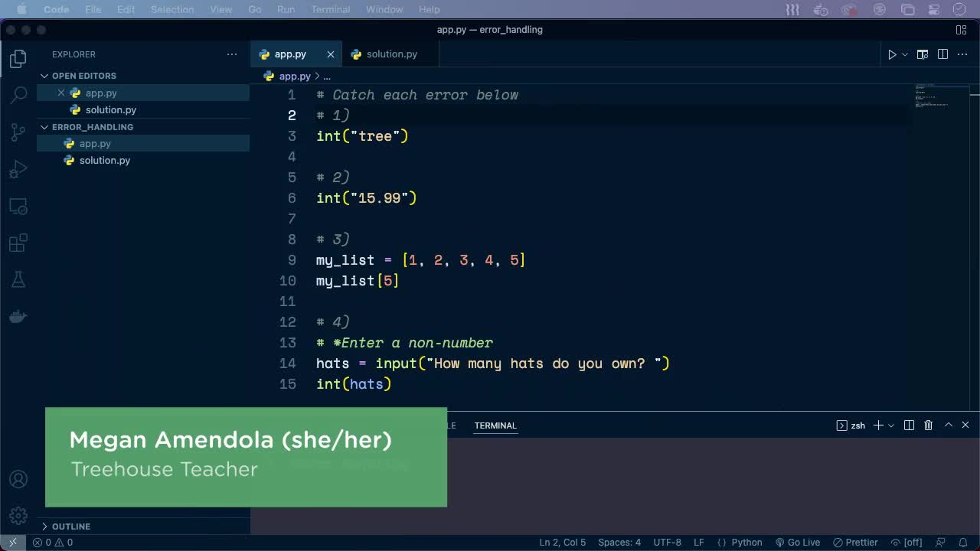Run app.py with the play button

coord(893,54)
